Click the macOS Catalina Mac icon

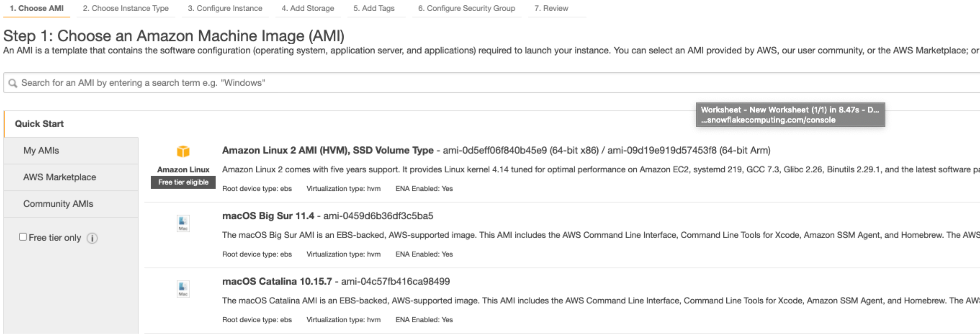coord(183,289)
